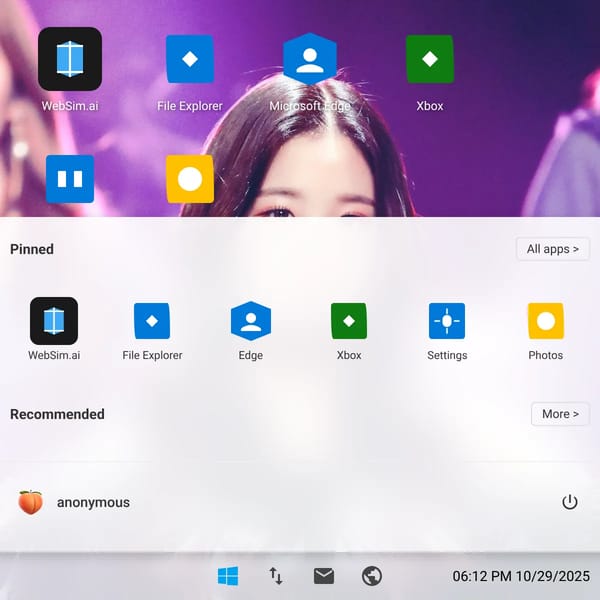600x600 pixels.
Task: Open the globe browser taskbar icon
Action: pos(372,576)
